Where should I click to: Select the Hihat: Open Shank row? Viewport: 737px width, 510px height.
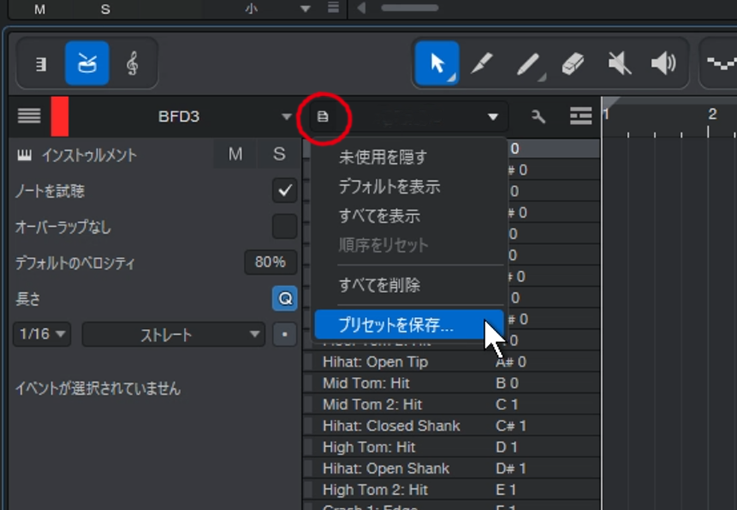coord(451,469)
